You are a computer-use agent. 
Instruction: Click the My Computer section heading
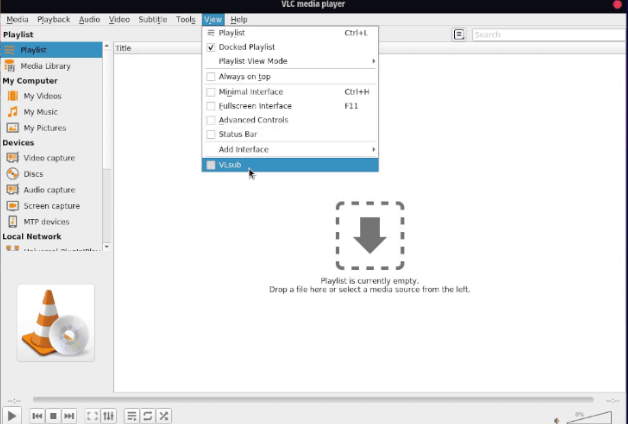(30, 80)
